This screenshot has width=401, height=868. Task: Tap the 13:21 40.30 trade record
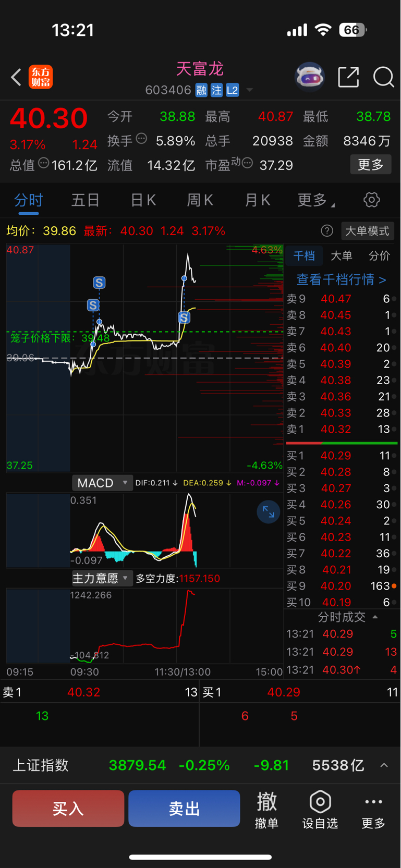click(x=342, y=669)
